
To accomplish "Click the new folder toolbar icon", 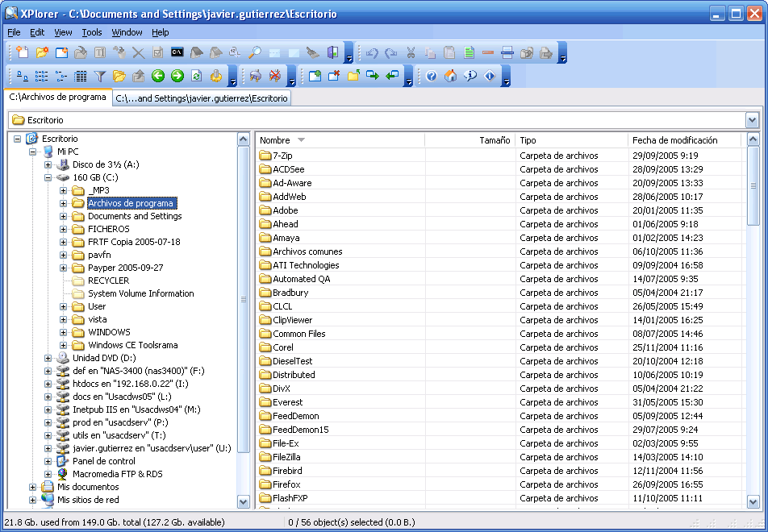I will (42, 52).
